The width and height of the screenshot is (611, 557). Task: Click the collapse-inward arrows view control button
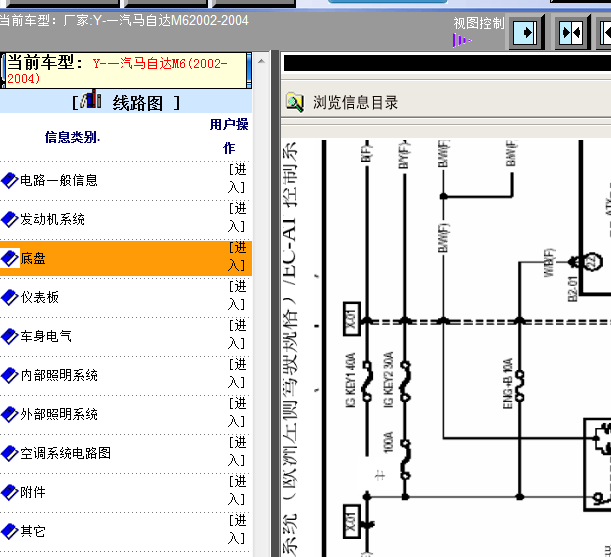coord(571,32)
